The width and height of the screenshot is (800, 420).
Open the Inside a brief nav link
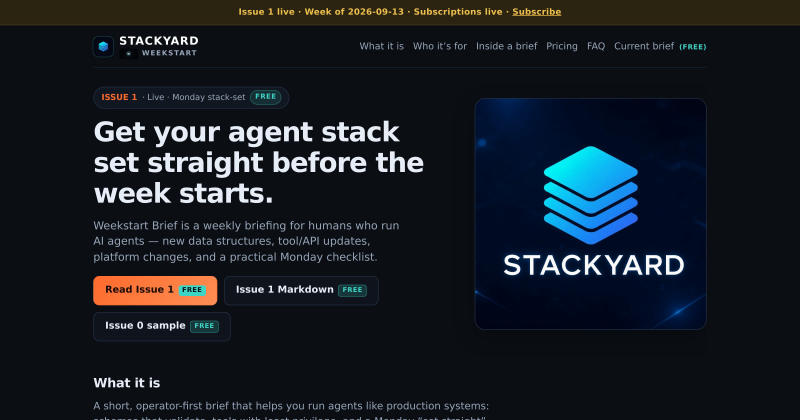click(507, 46)
